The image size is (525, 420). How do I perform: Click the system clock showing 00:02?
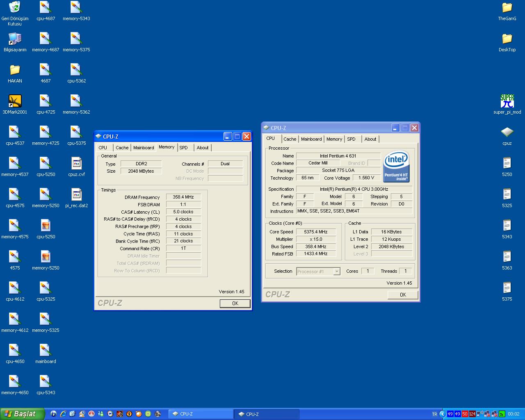point(514,414)
